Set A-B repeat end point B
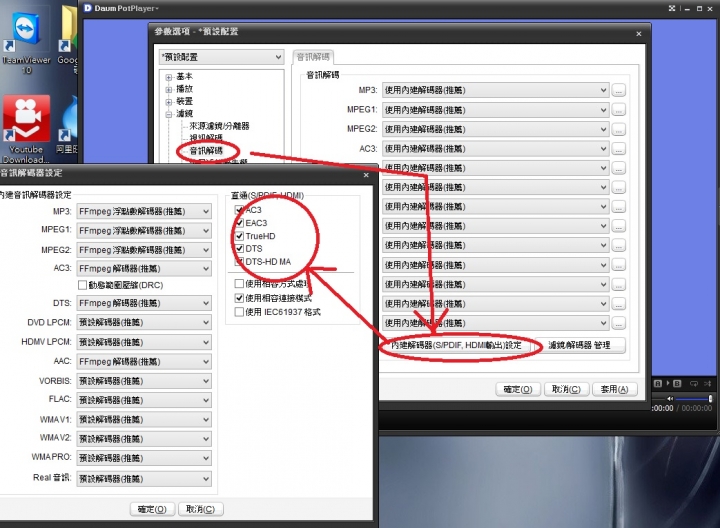The image size is (720, 528). [677, 383]
